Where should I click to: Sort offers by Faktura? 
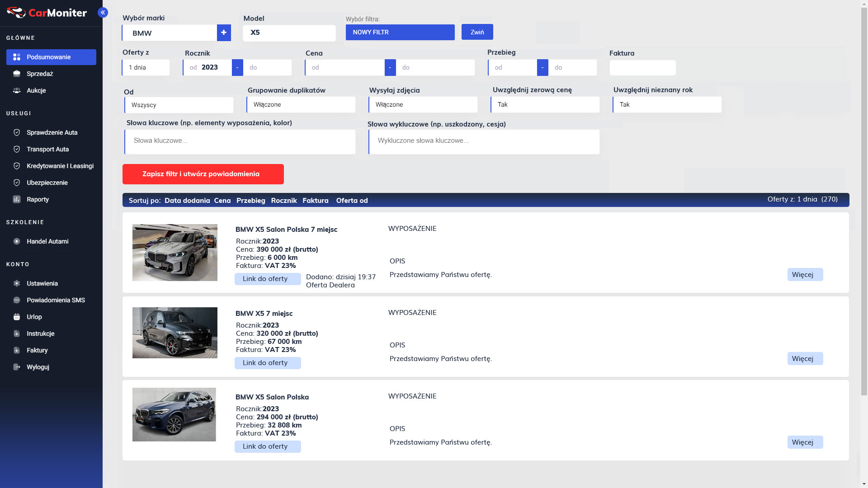click(316, 201)
